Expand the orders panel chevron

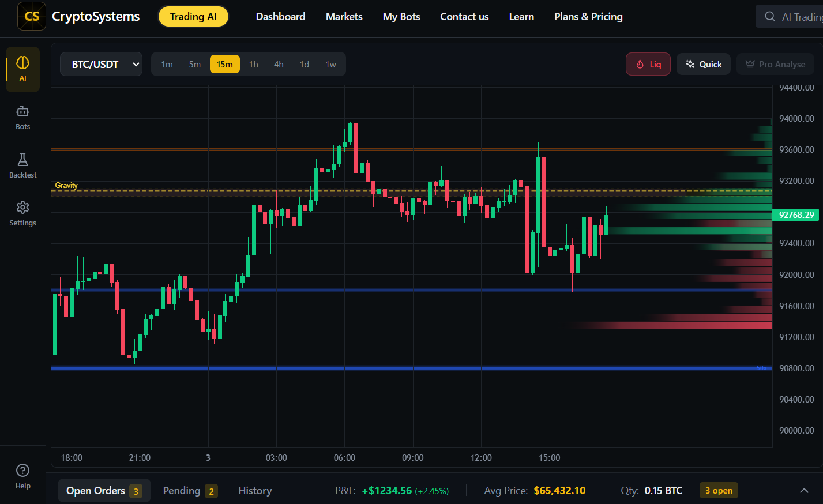click(x=804, y=491)
